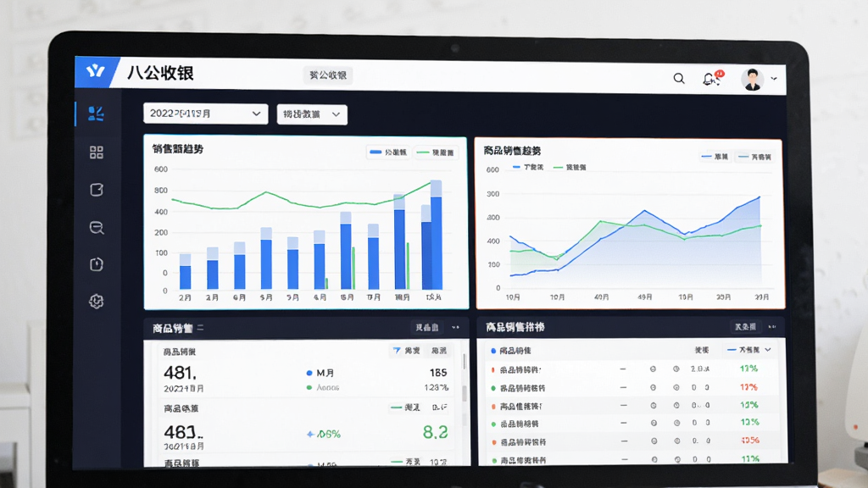Click the three-line icon beside lower-left panel title
Viewport: 868px width, 488px height.
[x=200, y=328]
